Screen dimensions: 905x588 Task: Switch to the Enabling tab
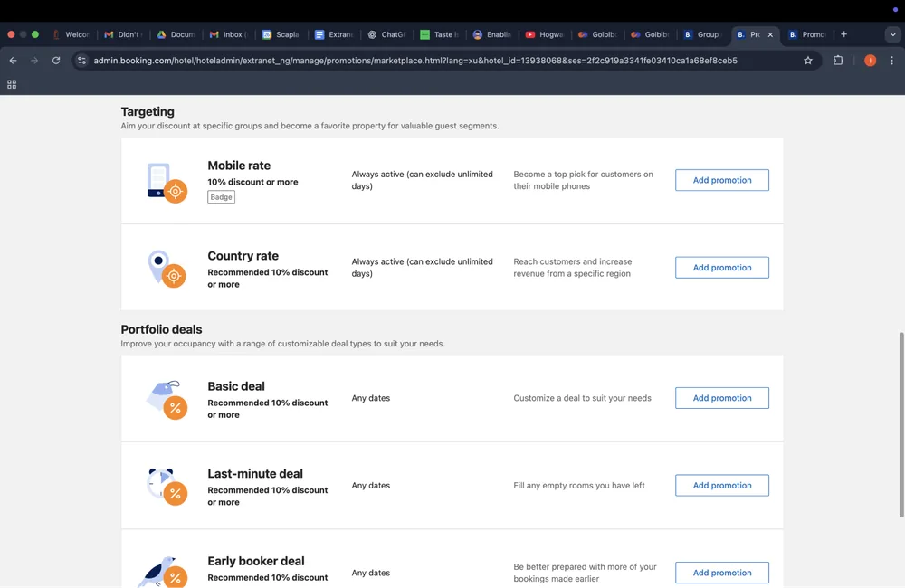point(491,34)
